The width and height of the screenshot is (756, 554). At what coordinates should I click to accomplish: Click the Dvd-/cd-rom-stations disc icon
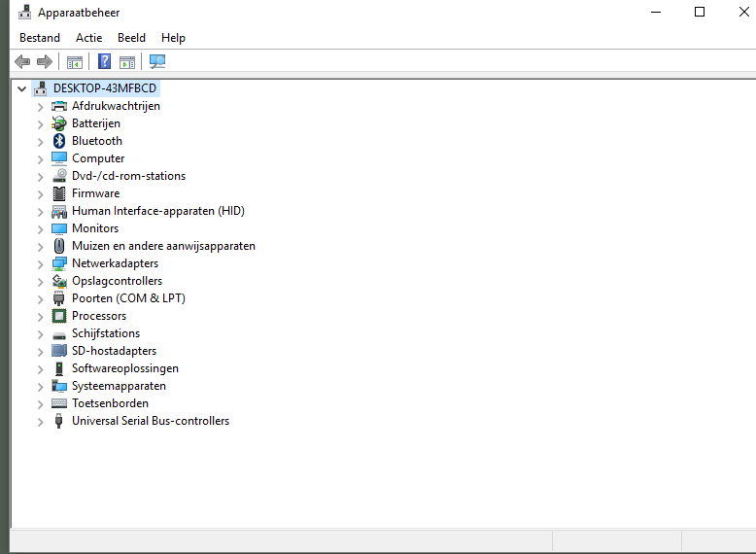tap(59, 176)
